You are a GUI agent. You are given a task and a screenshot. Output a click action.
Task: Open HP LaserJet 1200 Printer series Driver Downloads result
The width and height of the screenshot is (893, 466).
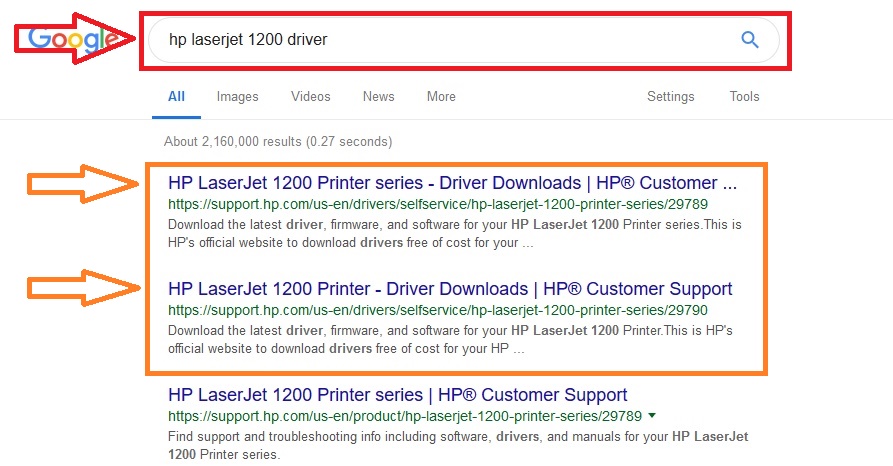pos(452,183)
